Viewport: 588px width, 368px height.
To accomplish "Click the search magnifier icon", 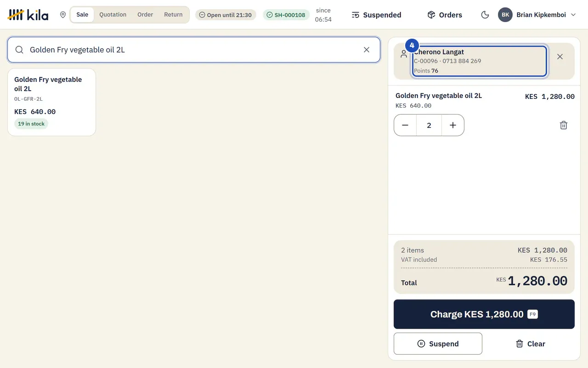I will click(19, 50).
